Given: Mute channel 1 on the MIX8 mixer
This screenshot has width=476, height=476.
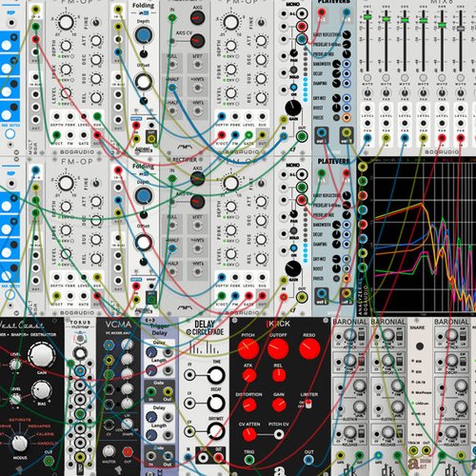Looking at the screenshot, I should [x=367, y=77].
